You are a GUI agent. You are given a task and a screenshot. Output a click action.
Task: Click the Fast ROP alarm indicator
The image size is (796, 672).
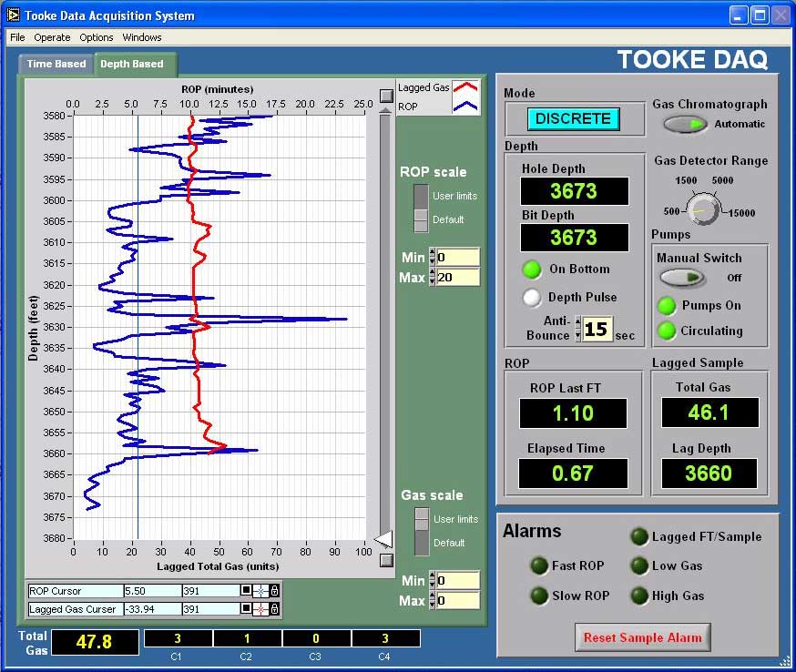coord(538,565)
